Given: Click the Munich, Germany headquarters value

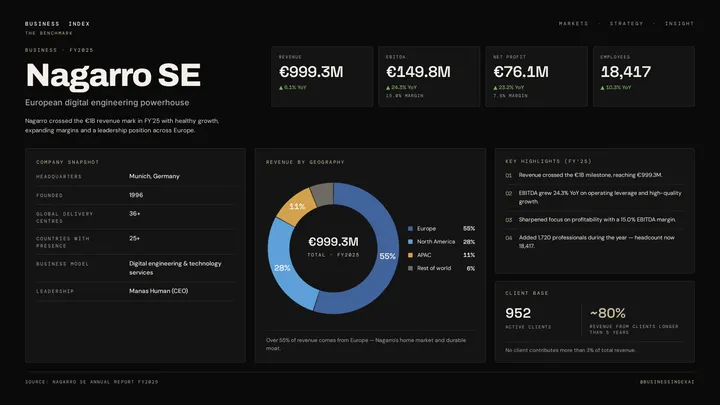Looking at the screenshot, I should coord(154,176).
